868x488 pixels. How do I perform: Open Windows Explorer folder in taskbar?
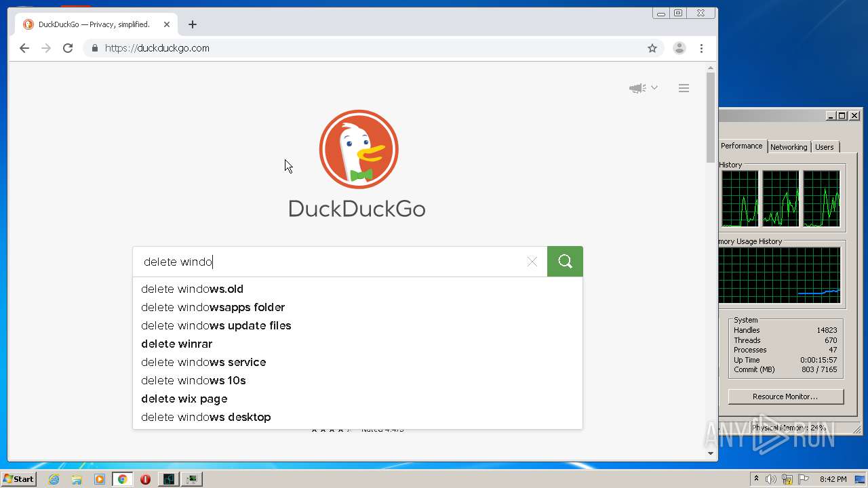77,479
